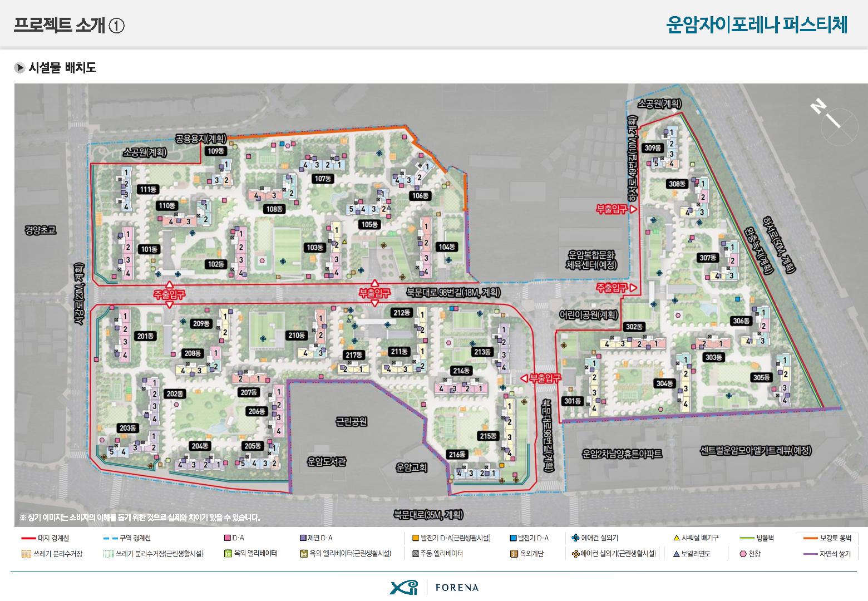
Task: Click the blue 발전기 D·A legend square
Action: click(513, 538)
